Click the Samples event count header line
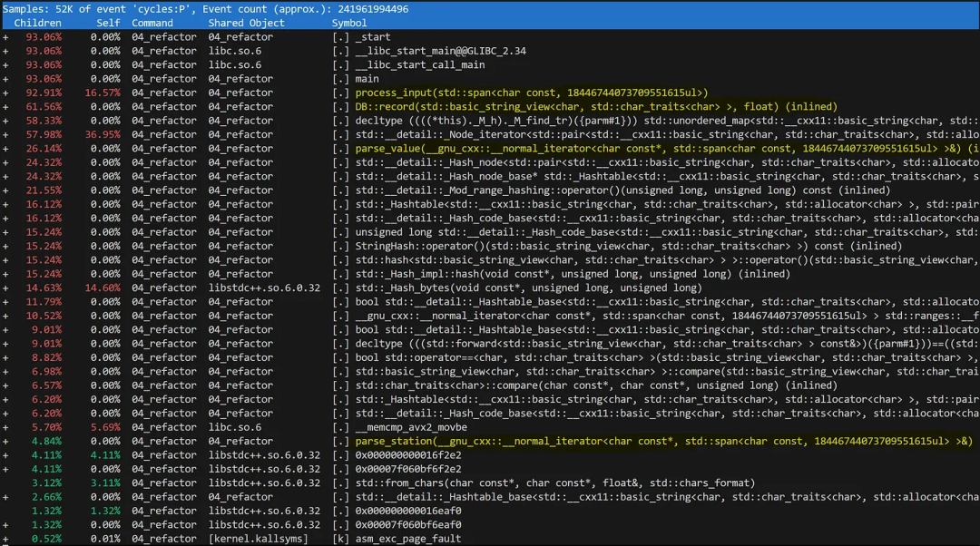980x546 pixels. pyautogui.click(x=206, y=9)
